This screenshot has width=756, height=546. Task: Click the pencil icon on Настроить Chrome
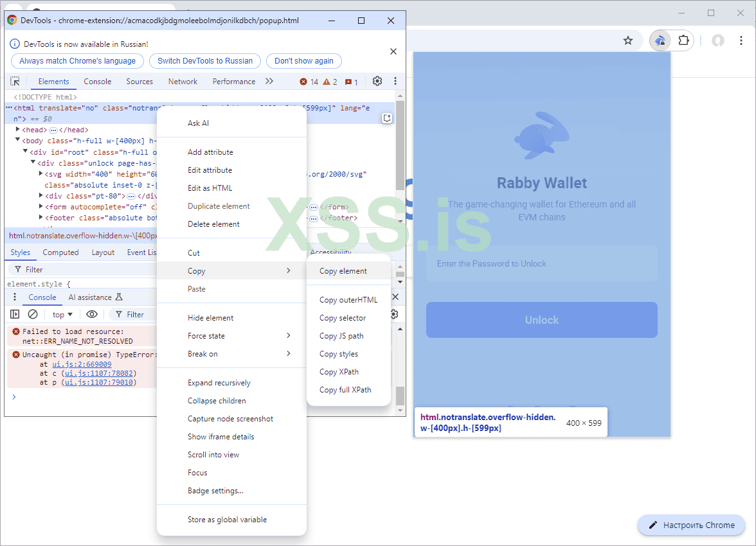[653, 525]
